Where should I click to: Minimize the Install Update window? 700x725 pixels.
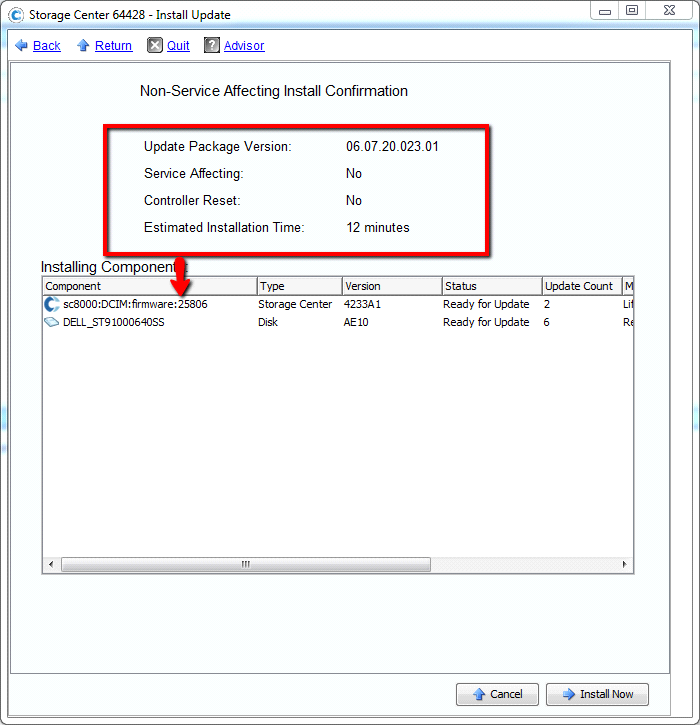click(x=605, y=11)
